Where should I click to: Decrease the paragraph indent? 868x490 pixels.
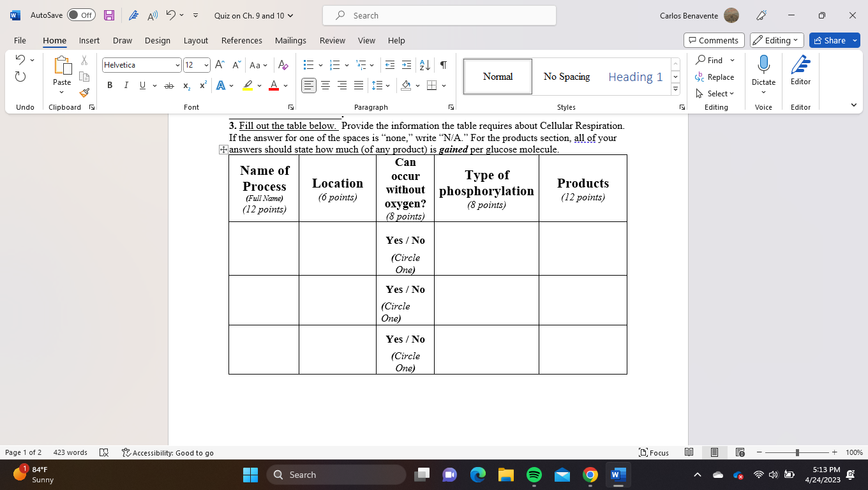pos(390,65)
